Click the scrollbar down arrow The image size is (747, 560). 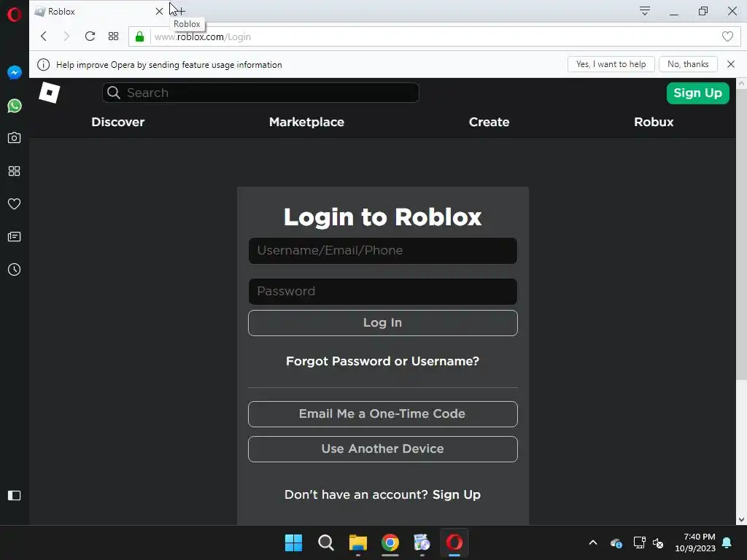tap(741, 519)
